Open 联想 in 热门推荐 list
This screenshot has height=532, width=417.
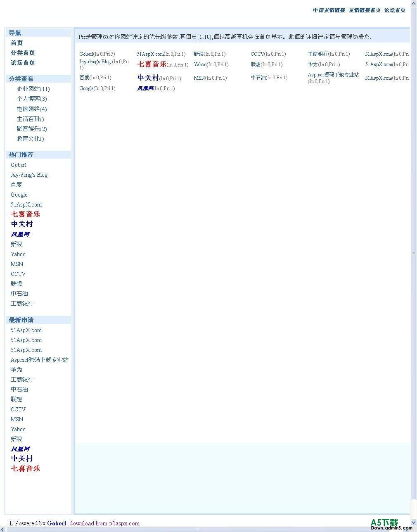[x=16, y=284]
